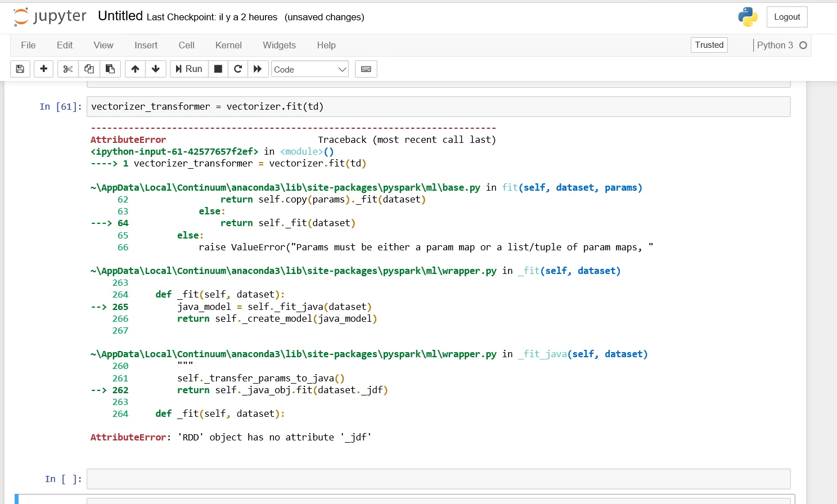The width and height of the screenshot is (837, 504).
Task: Open the Cell menu
Action: (186, 45)
